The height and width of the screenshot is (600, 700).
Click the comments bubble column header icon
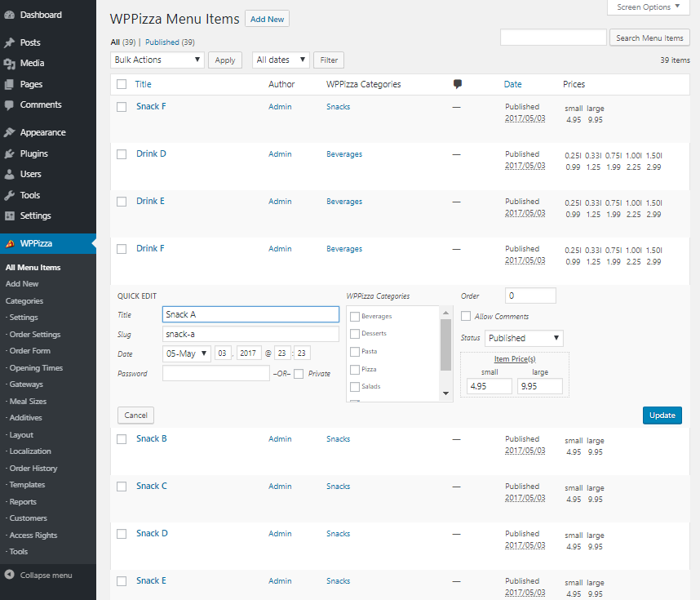[x=458, y=84]
